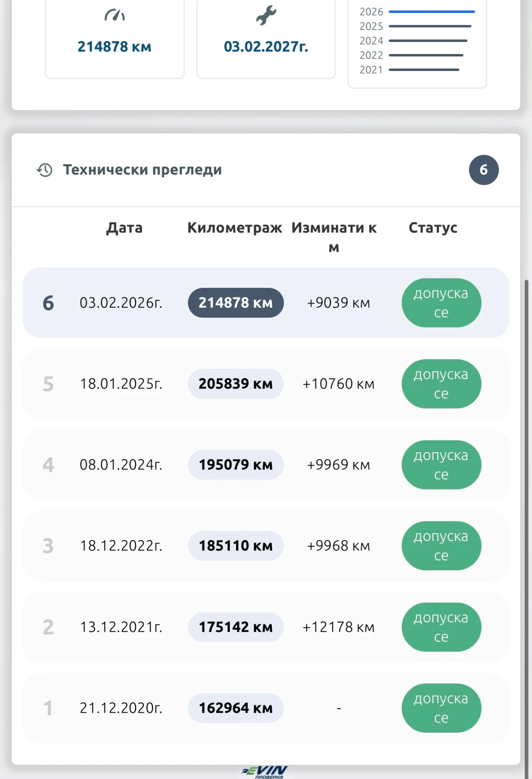The height and width of the screenshot is (779, 532).
Task: Click the green status badge for 03.02.2026г.
Action: [x=441, y=303]
